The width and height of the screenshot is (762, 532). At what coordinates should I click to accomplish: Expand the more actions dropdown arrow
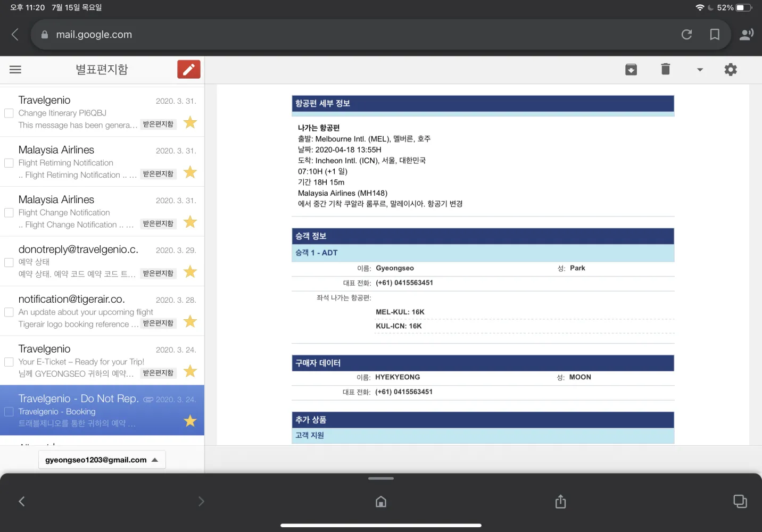(x=700, y=70)
